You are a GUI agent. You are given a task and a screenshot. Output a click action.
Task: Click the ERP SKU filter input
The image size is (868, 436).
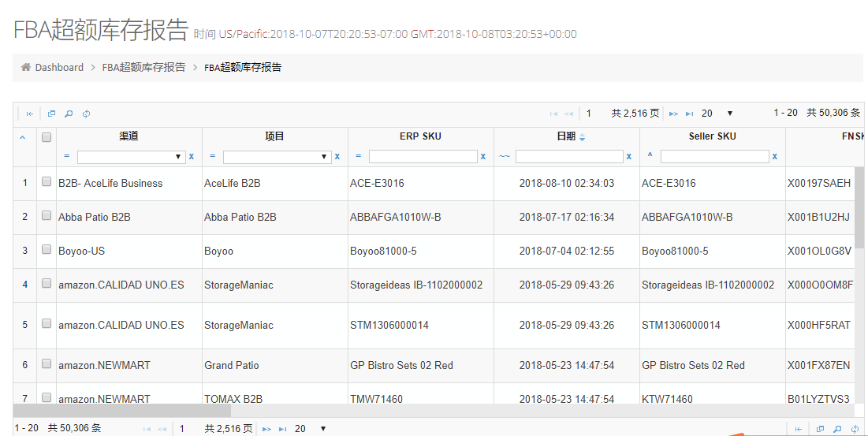click(x=423, y=157)
